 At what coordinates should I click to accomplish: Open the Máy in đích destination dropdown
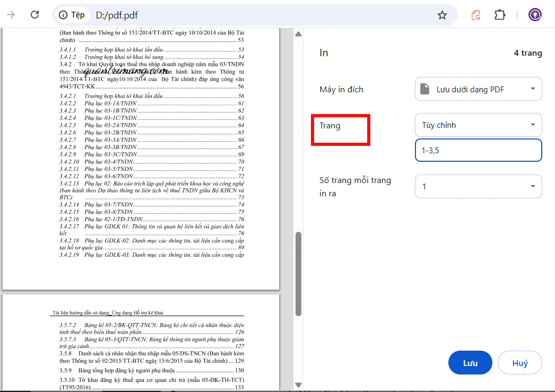click(478, 89)
